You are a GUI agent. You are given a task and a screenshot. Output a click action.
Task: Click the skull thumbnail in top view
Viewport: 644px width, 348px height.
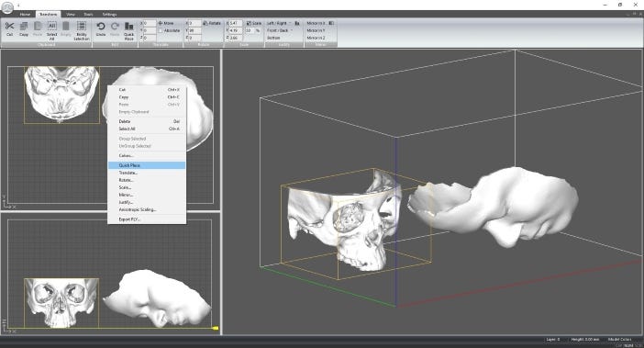tap(61, 95)
